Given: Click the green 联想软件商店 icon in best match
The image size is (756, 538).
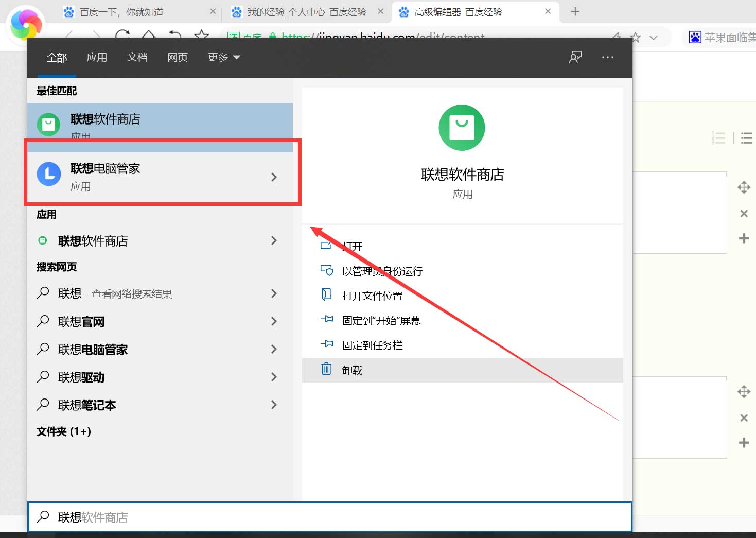Looking at the screenshot, I should 49,125.
